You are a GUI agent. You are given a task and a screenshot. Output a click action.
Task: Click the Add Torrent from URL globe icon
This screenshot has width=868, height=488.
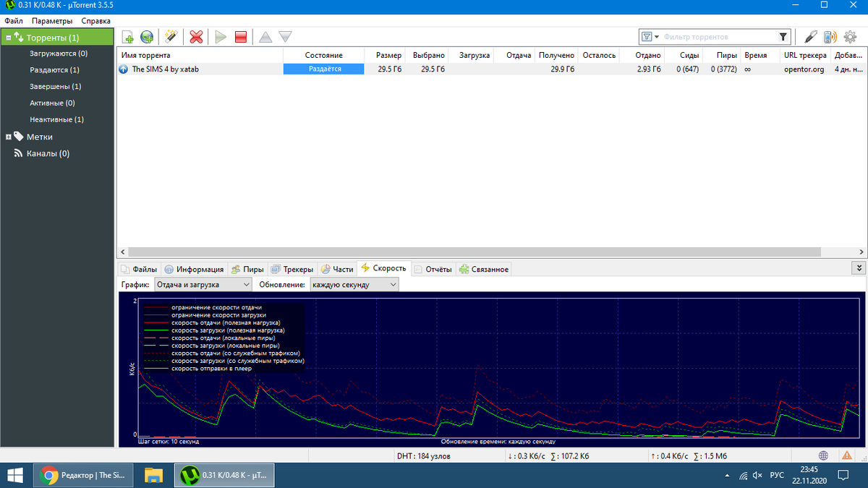click(147, 36)
